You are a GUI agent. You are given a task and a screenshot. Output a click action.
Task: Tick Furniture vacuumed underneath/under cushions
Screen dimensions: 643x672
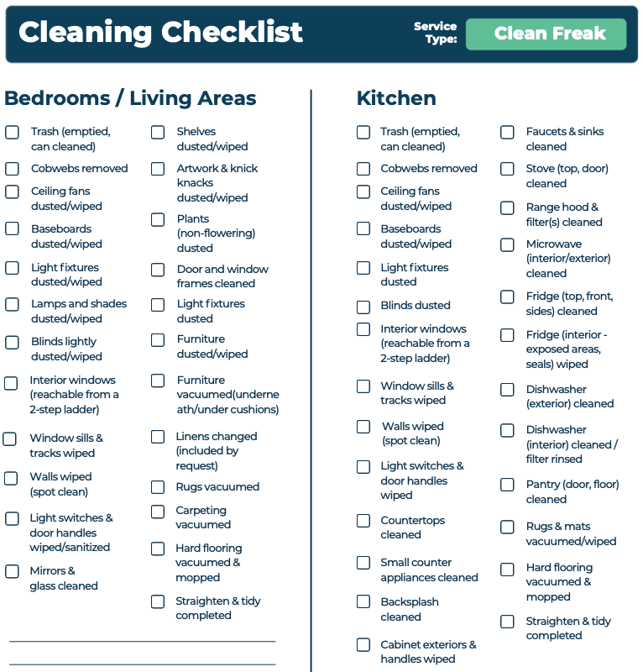tap(158, 381)
